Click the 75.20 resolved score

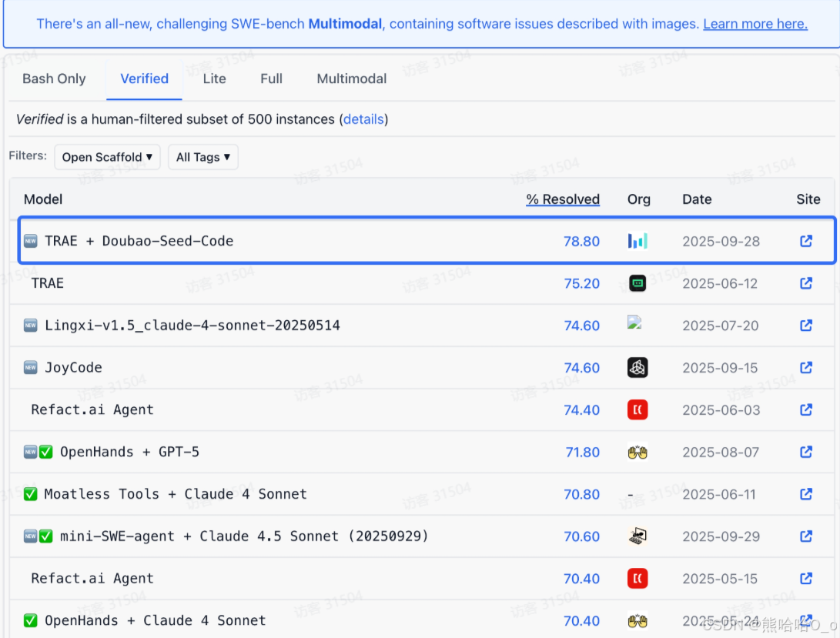point(581,283)
